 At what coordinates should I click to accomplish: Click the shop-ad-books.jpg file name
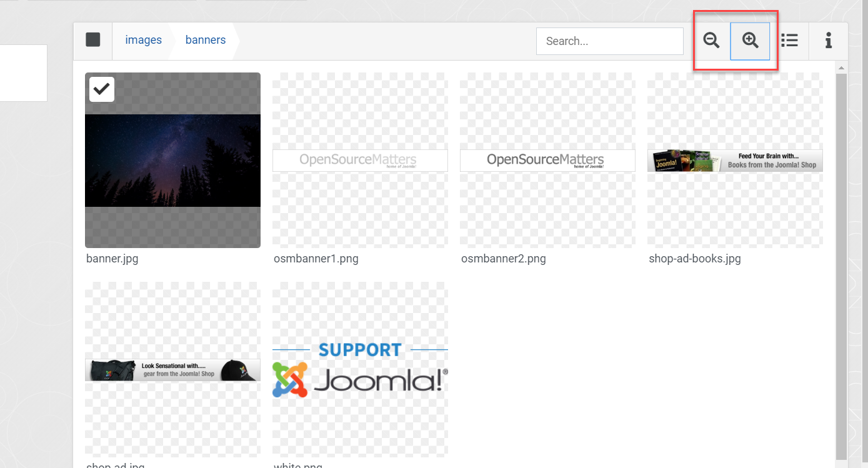[x=695, y=259]
